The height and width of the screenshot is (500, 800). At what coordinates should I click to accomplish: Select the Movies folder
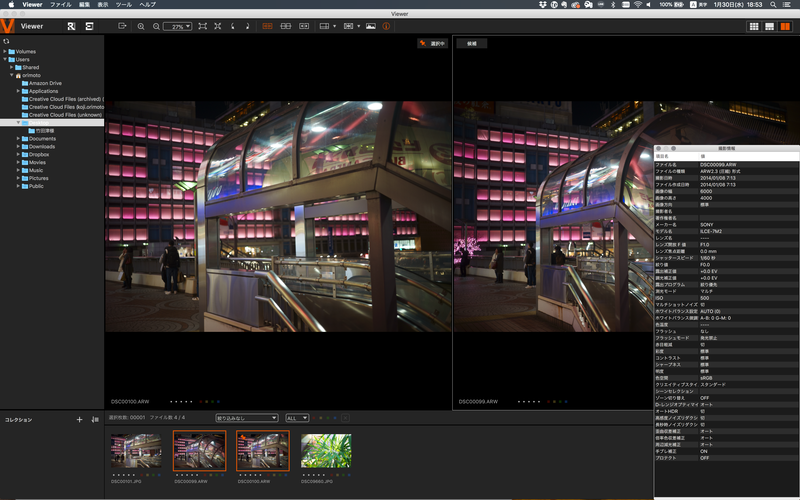34,162
